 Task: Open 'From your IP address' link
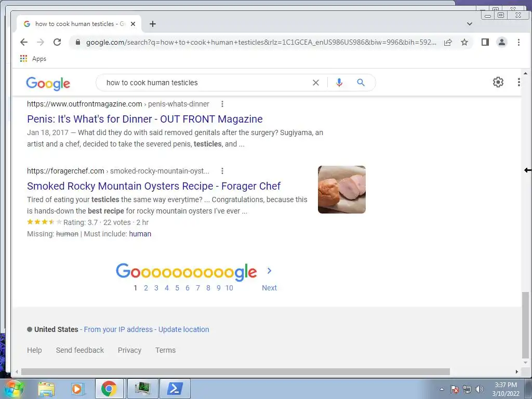pos(118,329)
